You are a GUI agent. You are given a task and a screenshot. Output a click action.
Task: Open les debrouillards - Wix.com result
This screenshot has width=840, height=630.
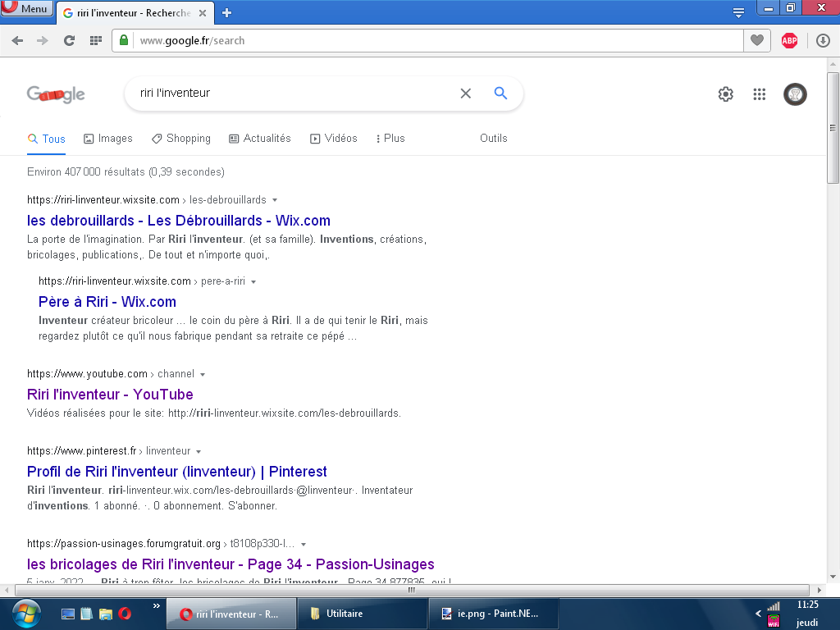click(x=178, y=221)
